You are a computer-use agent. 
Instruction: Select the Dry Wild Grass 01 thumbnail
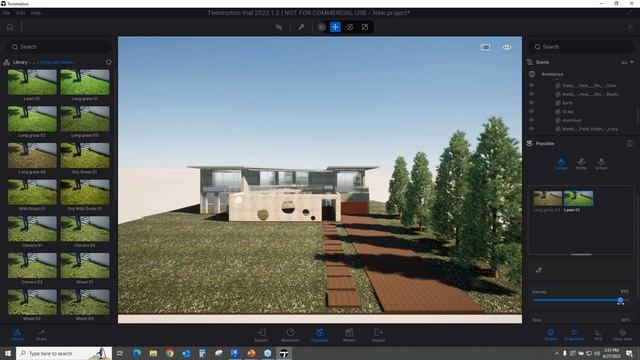85,192
